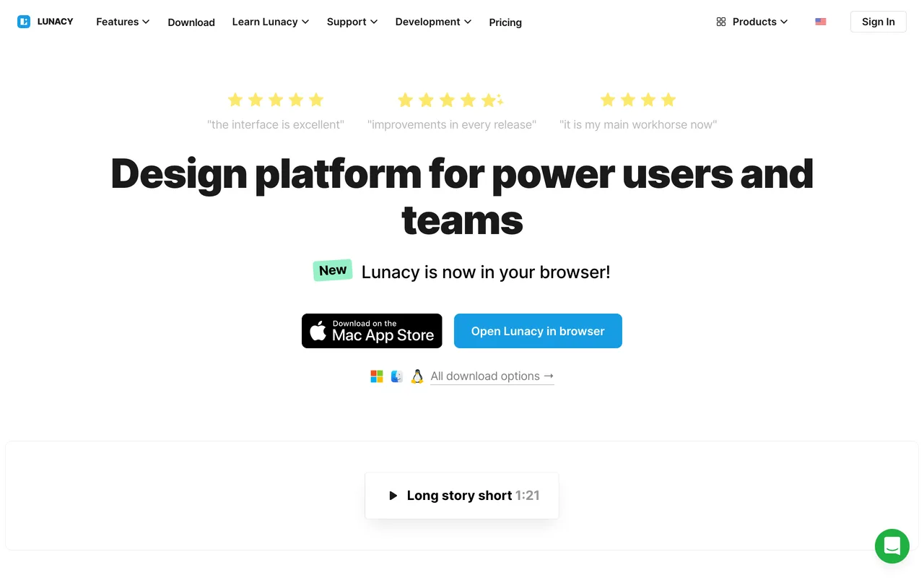Click the Lunacy logo icon
This screenshot has width=924, height=578.
24,22
